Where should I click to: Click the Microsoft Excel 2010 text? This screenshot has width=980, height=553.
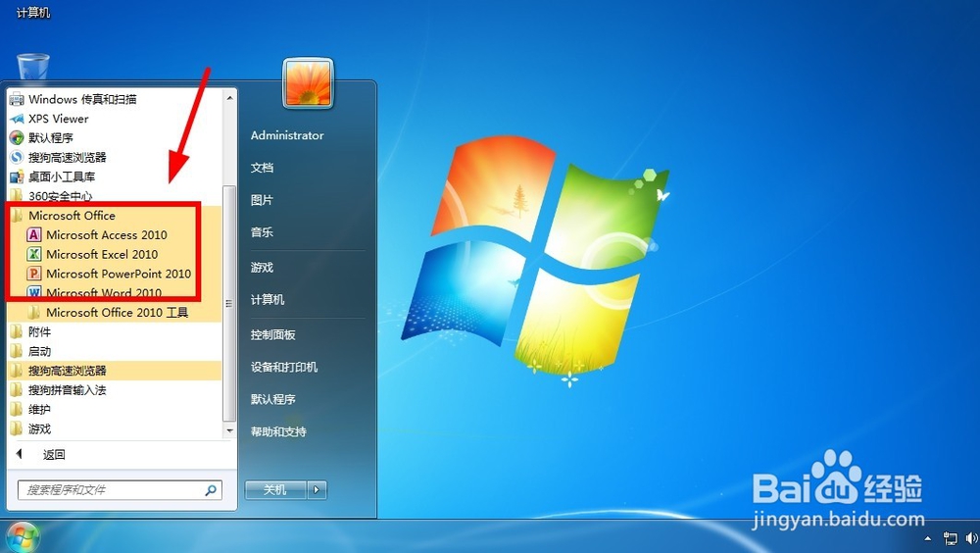point(102,254)
